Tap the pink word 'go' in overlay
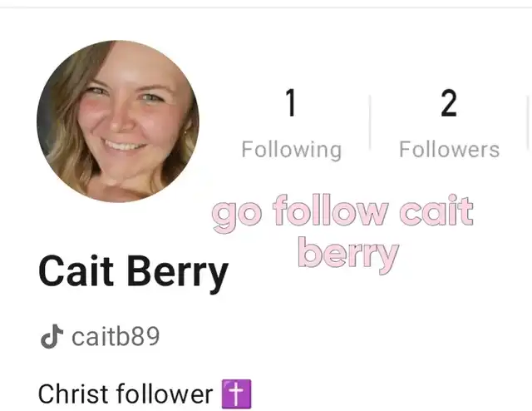 237,216
